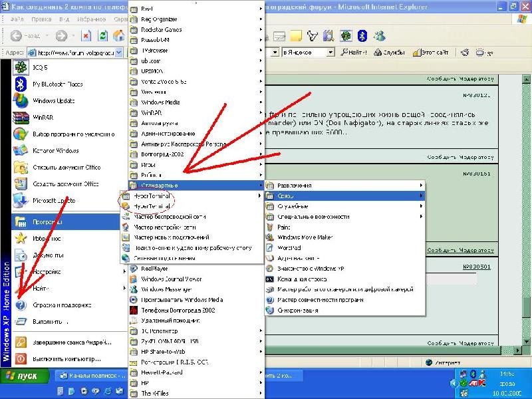Open Windows Journal Viewer
532x399 pixels.
click(x=196, y=279)
